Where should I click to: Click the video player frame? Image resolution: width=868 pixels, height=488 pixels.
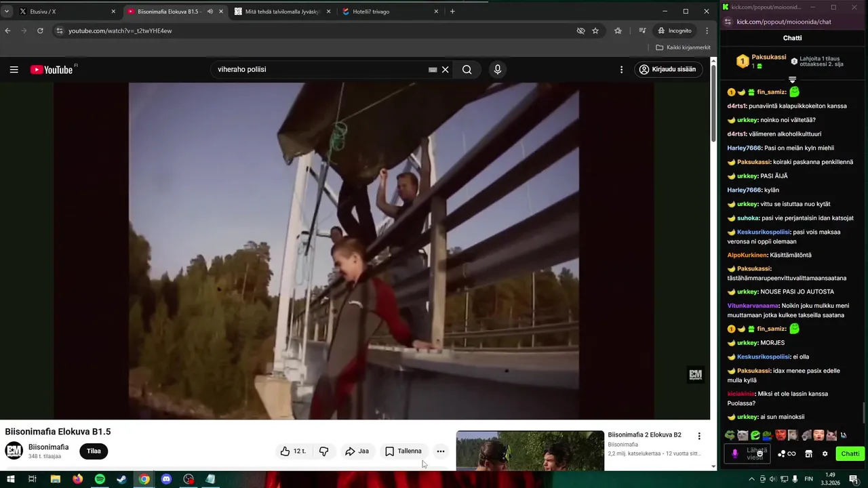point(354,251)
